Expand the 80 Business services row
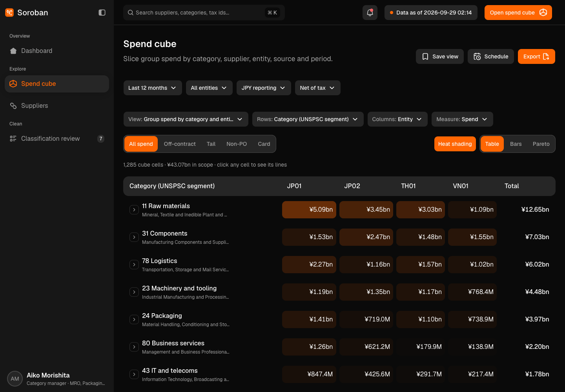 pos(134,347)
